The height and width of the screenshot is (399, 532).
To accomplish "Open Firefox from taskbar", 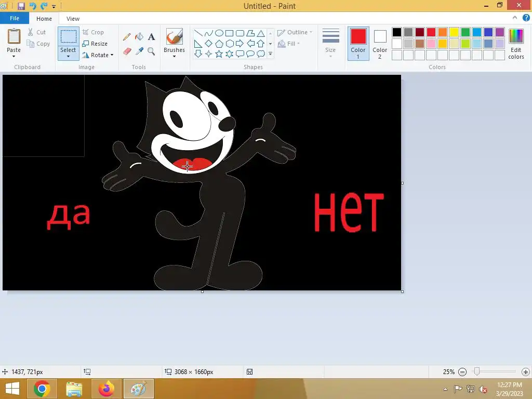I will click(x=106, y=389).
